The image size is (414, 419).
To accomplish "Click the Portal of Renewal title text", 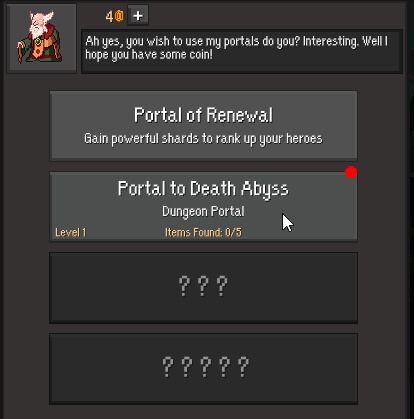I will (203, 115).
